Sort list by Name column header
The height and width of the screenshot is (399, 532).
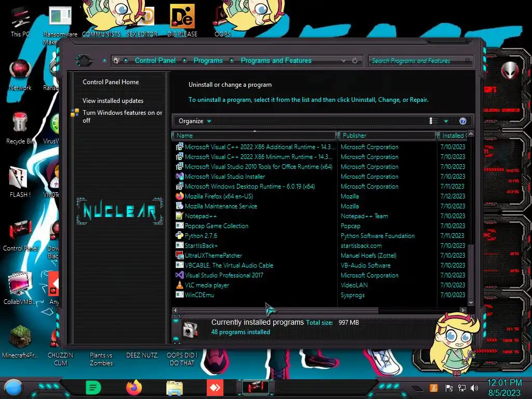(254, 136)
